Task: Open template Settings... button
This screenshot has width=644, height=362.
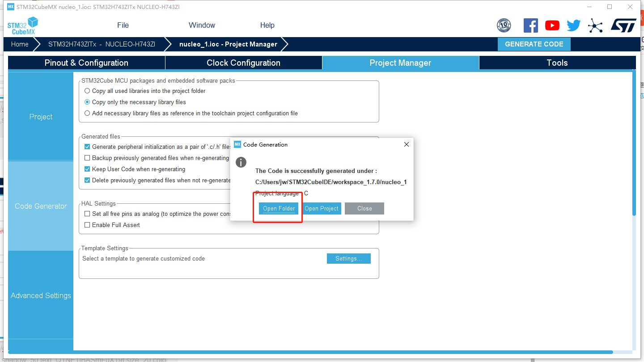Action: coord(349,258)
